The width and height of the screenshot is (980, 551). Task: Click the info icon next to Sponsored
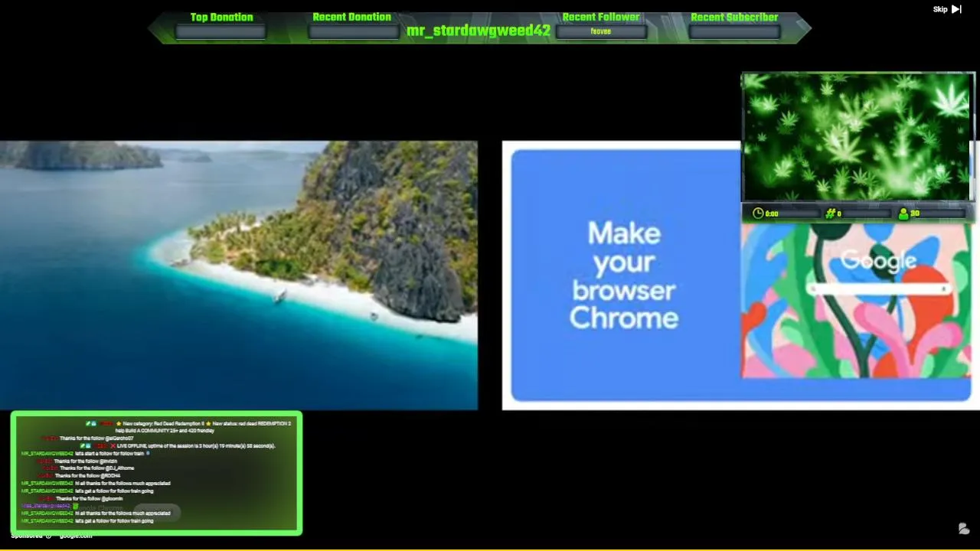(48, 536)
